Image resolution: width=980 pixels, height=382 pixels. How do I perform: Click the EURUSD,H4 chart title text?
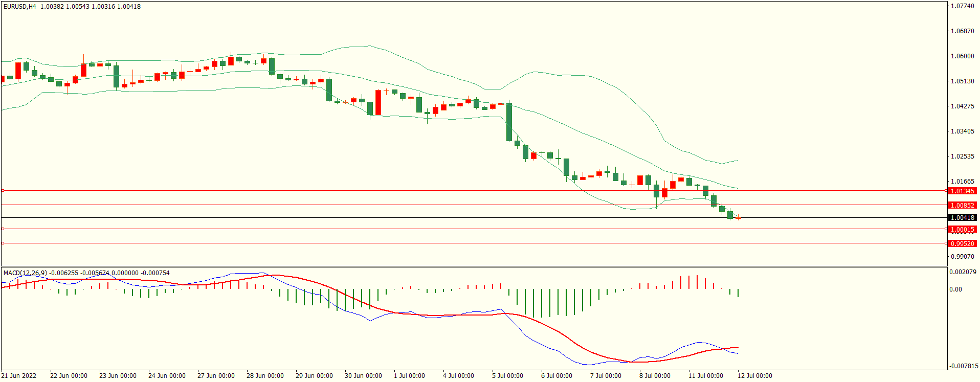pos(20,7)
